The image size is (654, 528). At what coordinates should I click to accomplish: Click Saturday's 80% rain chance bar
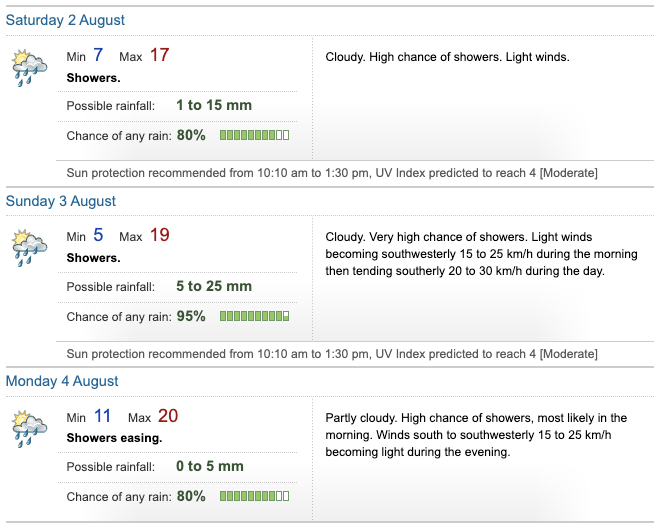click(254, 135)
